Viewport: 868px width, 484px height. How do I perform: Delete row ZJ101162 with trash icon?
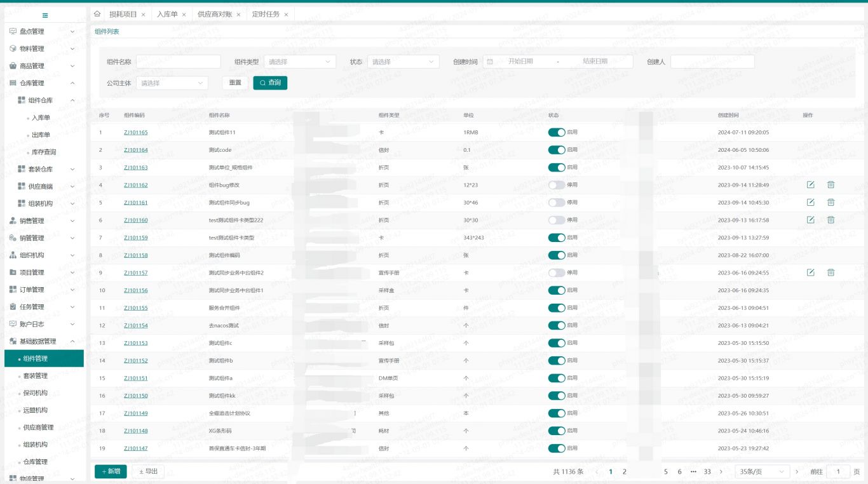pos(831,185)
